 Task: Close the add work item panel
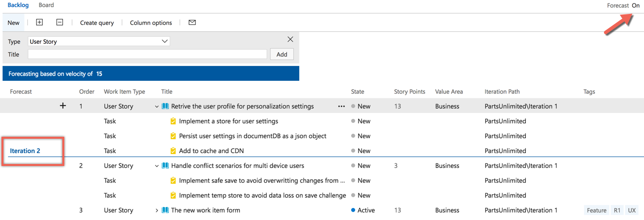tap(290, 39)
